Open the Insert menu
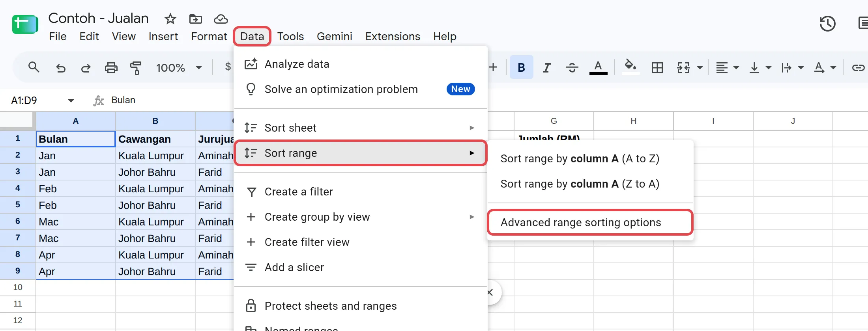The width and height of the screenshot is (868, 331). (163, 36)
